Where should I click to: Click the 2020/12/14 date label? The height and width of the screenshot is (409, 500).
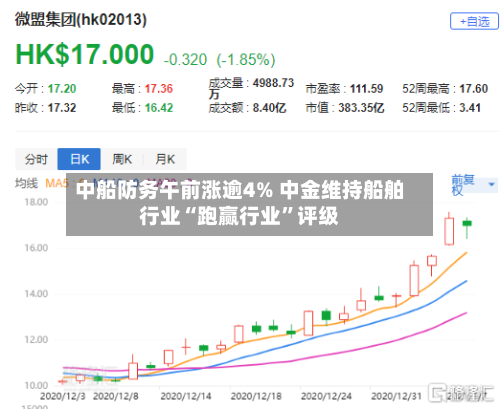[186, 396]
